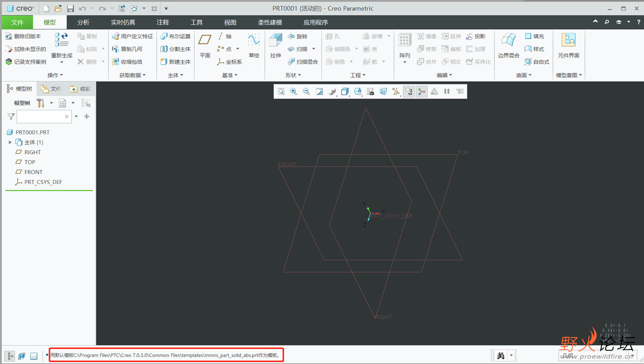Switch to the 视图 ribbon tab
The width and height of the screenshot is (644, 364).
pos(230,22)
